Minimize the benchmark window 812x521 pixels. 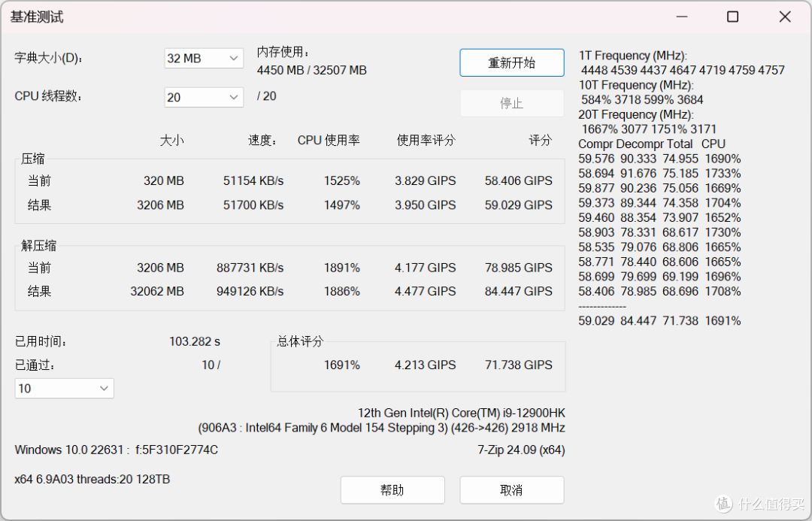[680, 17]
